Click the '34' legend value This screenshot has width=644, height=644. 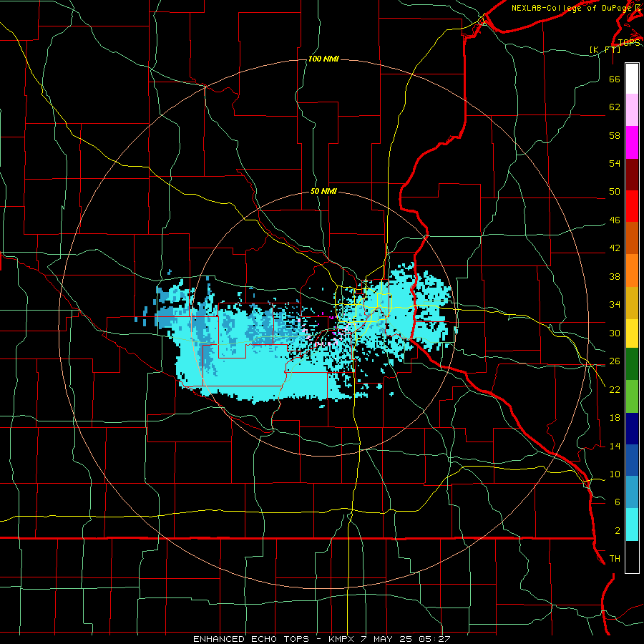point(615,305)
